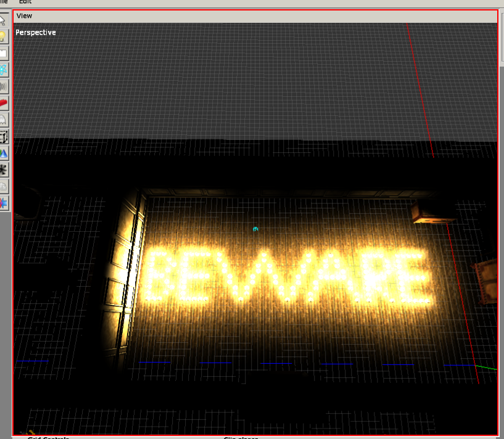Activate the dashed selection box tool
Image resolution: width=504 pixels, height=439 pixels.
pyautogui.click(x=4, y=136)
